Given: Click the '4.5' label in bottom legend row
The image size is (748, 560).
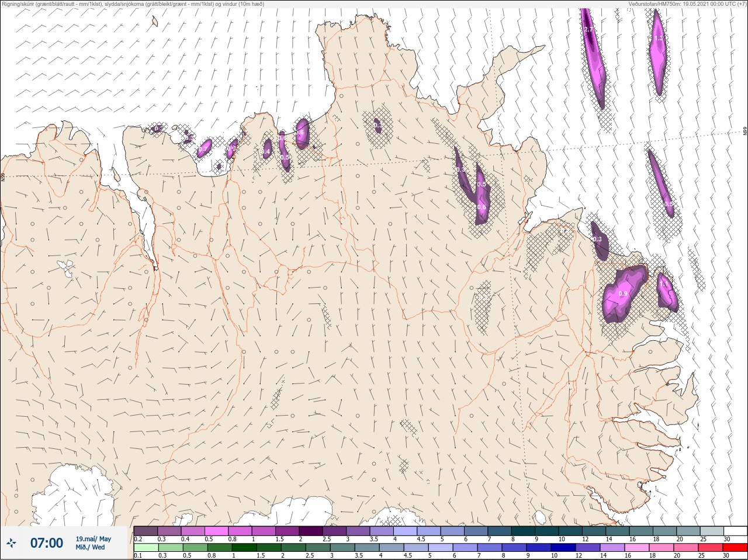Looking at the screenshot, I should click(x=408, y=556).
